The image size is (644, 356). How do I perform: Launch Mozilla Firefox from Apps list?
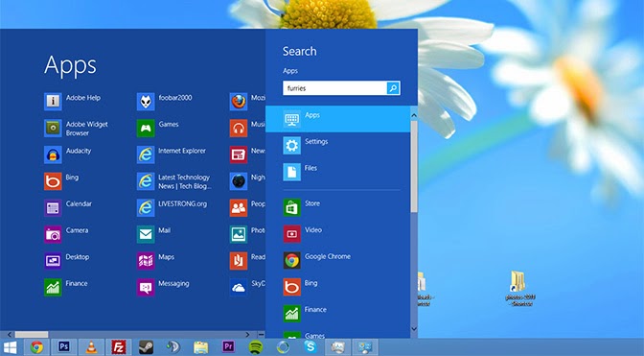[247, 102]
